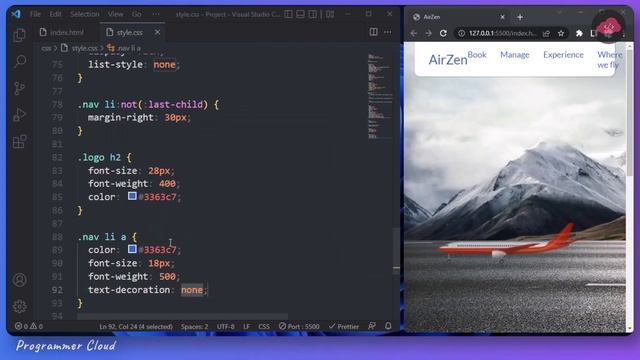640x360 pixels.
Task: Open the Search view in activity bar
Action: 20,62
